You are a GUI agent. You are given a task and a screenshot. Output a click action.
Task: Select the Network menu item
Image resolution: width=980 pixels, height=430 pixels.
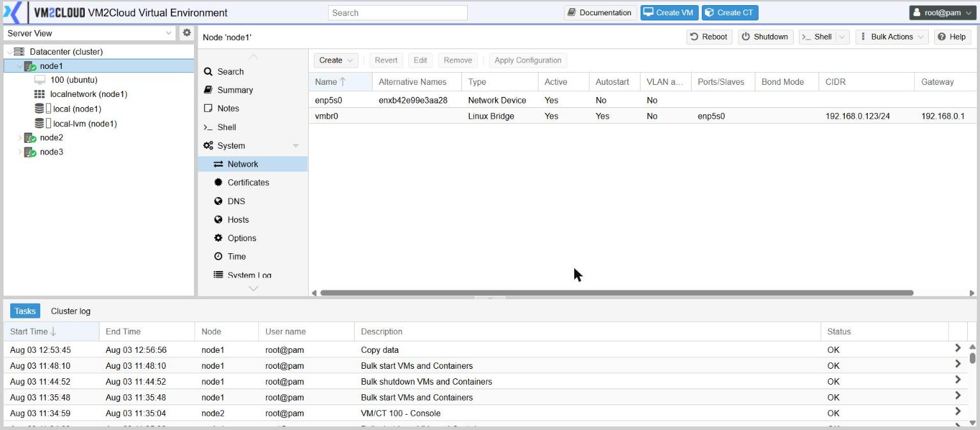[253, 164]
